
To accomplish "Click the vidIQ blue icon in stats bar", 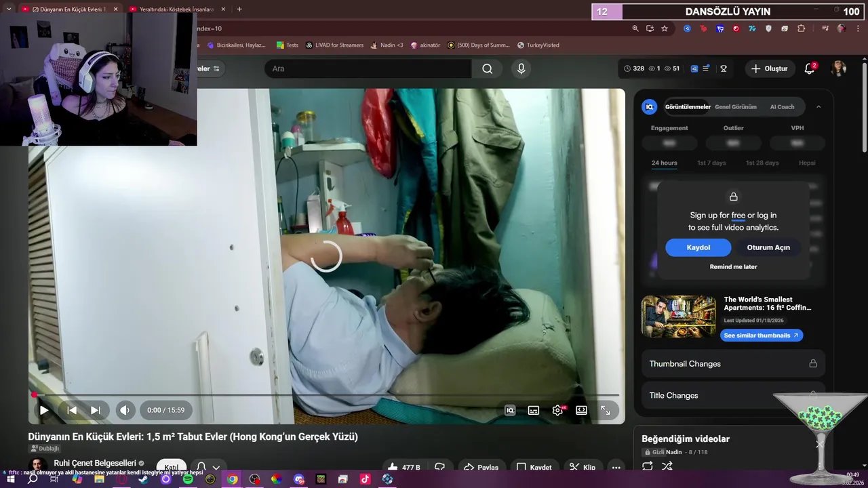I will 694,68.
